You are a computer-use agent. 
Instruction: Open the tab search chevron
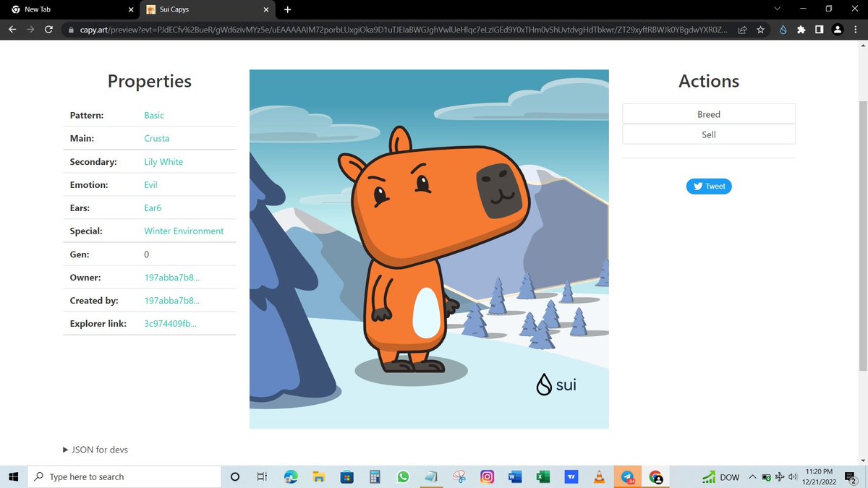point(778,9)
